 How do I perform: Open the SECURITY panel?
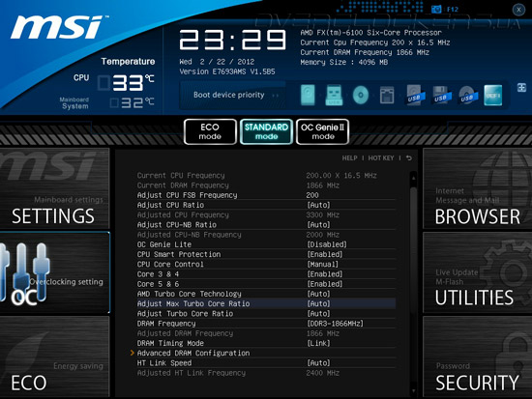[x=478, y=356]
